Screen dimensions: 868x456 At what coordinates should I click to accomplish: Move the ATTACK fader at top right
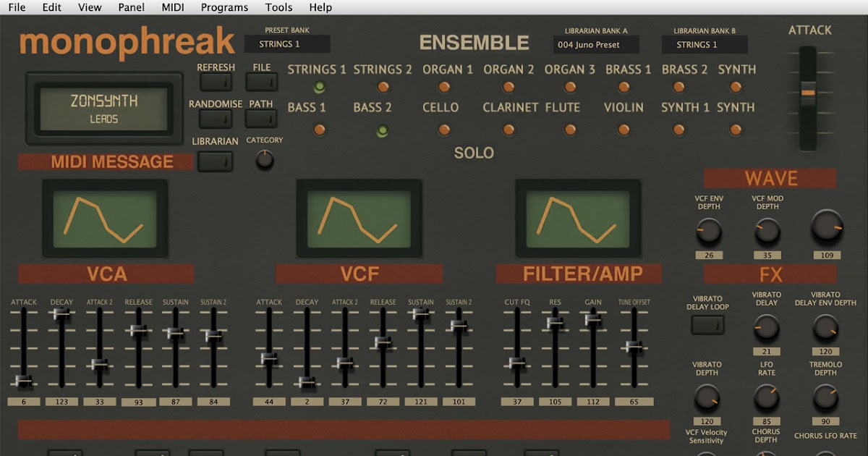point(809,94)
